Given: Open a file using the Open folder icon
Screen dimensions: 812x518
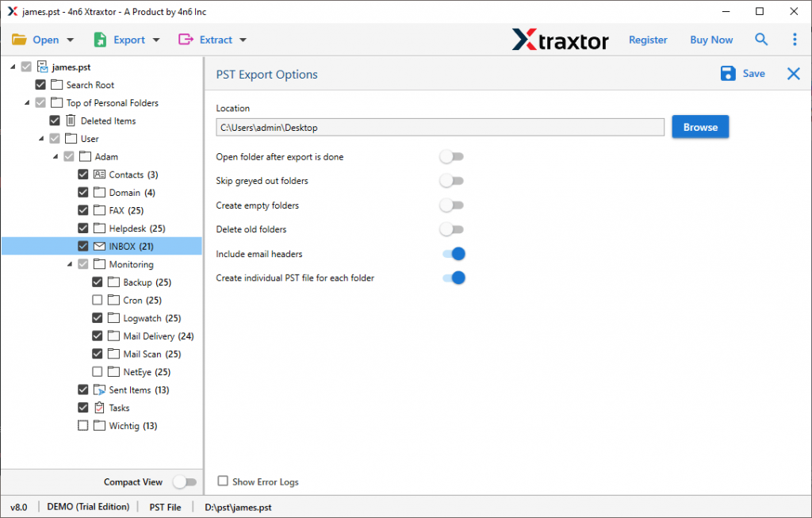Looking at the screenshot, I should tap(19, 39).
